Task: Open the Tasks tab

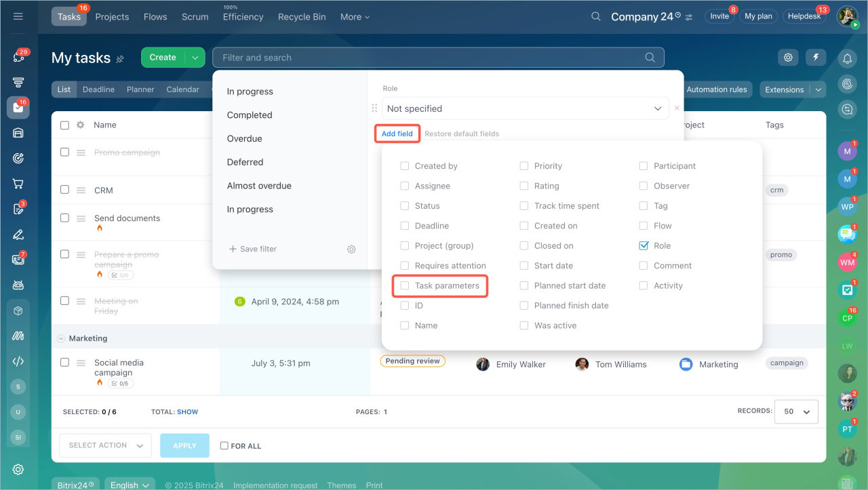Action: (69, 17)
